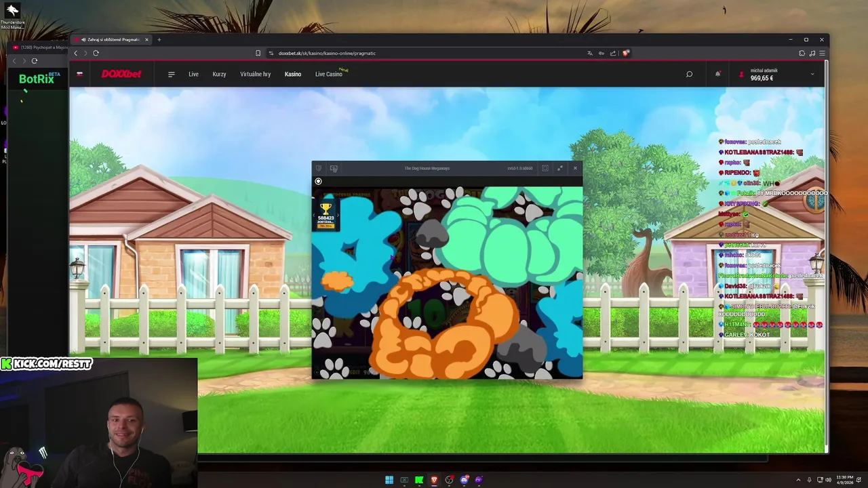Click the share icon in address bar

(x=613, y=53)
